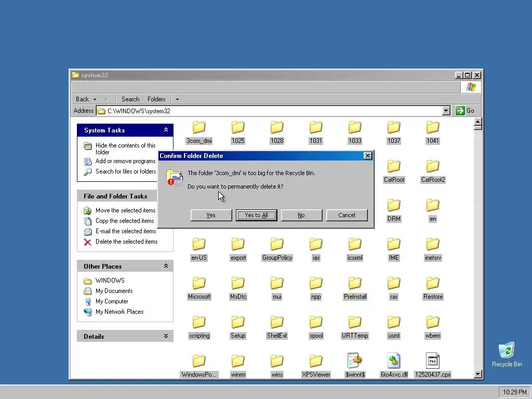Click Hide the contents of this folder
This screenshot has width=532, height=399.
[119, 149]
